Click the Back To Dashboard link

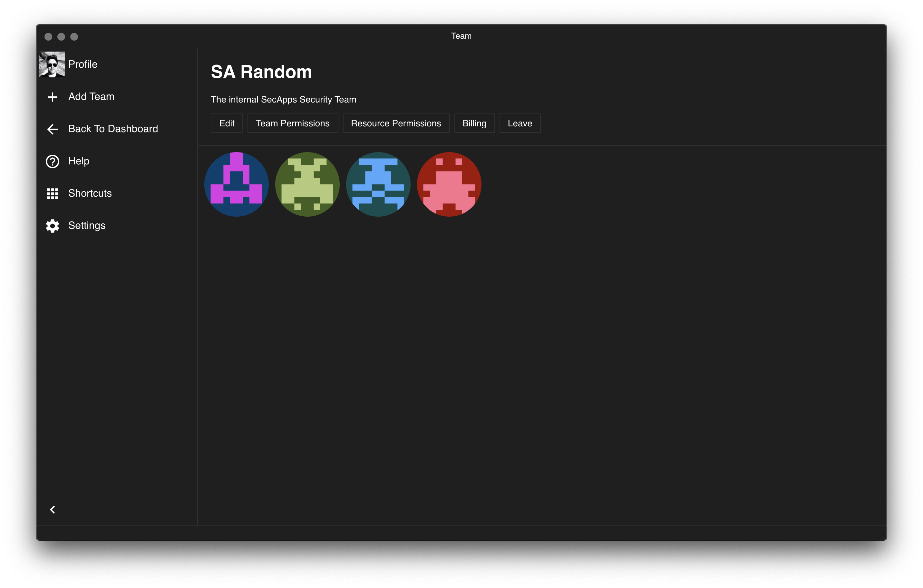coord(113,129)
